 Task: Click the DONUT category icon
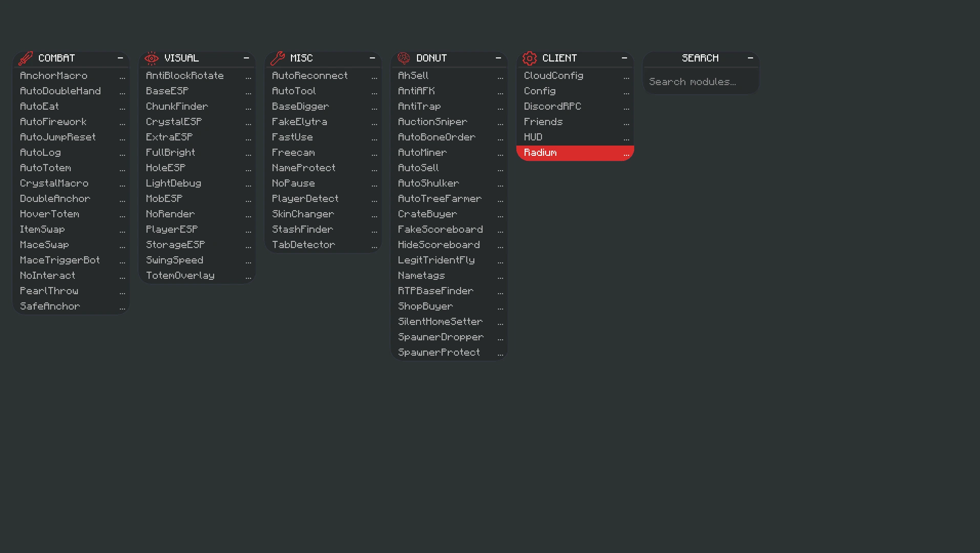tap(404, 58)
